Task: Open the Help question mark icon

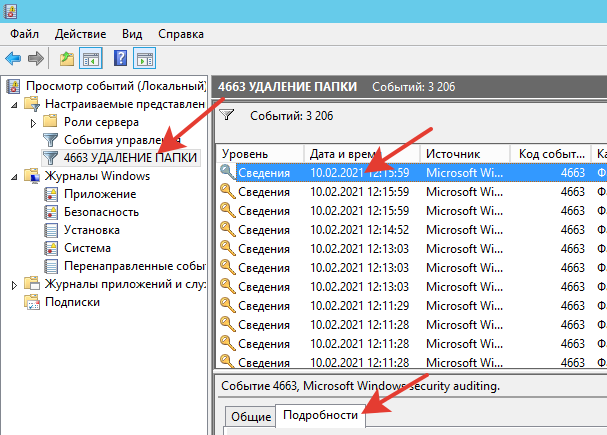Action: [x=120, y=58]
